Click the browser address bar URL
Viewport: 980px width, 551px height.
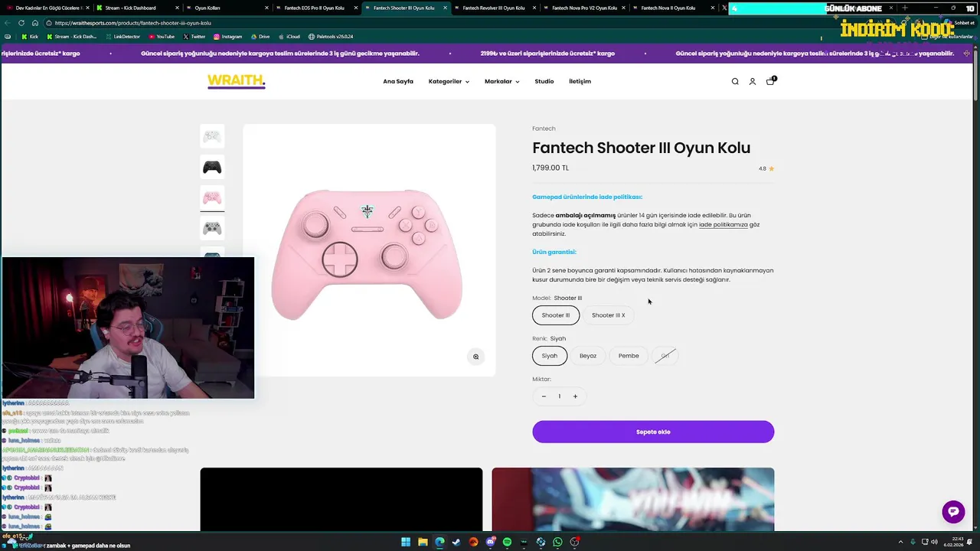[x=132, y=23]
